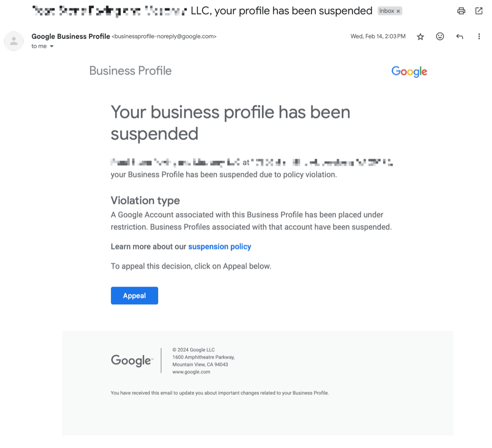Expand the "to me" recipient details arrow
The image size is (492, 448).
[x=52, y=46]
